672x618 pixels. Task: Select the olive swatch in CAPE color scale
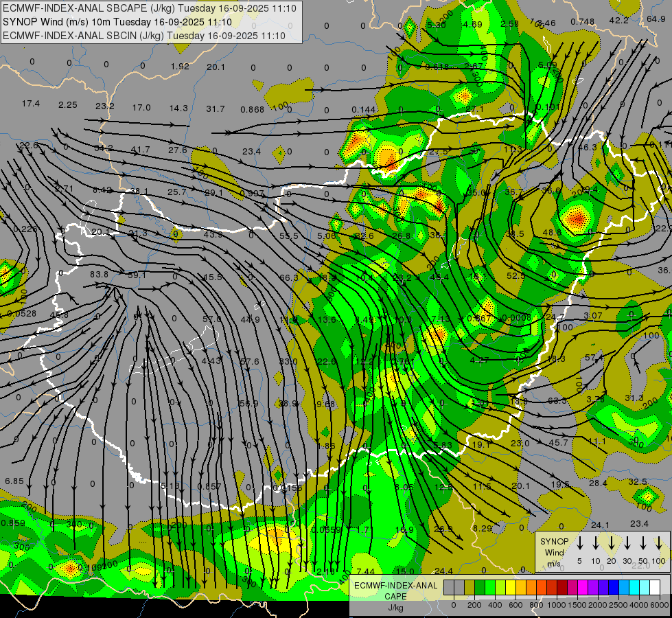[470, 587]
